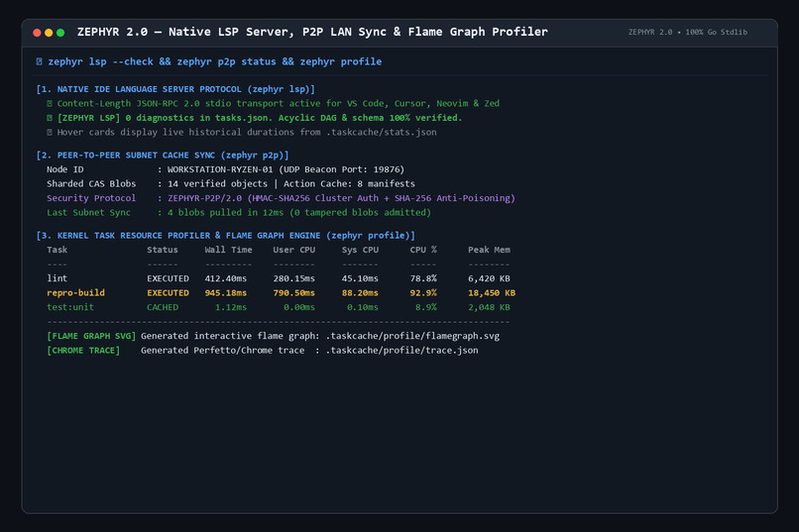Screen dimensions: 799x532
Task: Click the 'Last Subnet Sync' label
Action: coord(88,212)
